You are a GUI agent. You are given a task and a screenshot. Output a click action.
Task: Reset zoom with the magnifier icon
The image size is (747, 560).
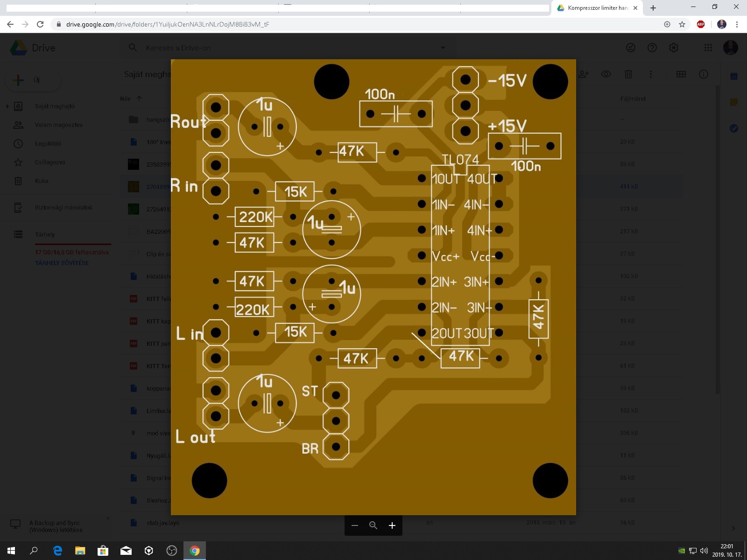pos(373,525)
